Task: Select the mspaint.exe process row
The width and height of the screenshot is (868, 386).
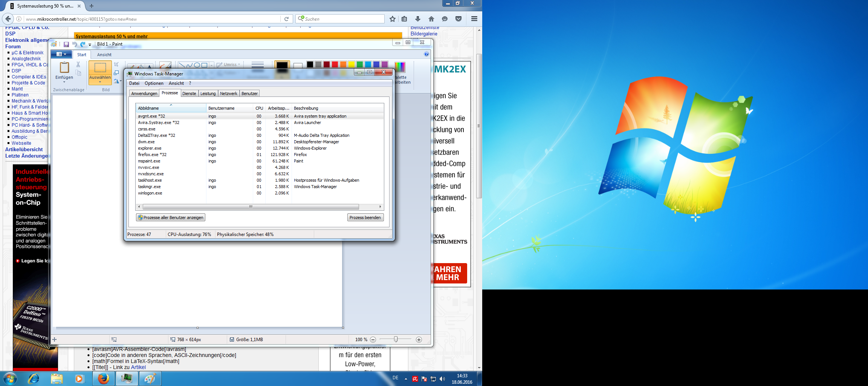Action: [x=260, y=161]
